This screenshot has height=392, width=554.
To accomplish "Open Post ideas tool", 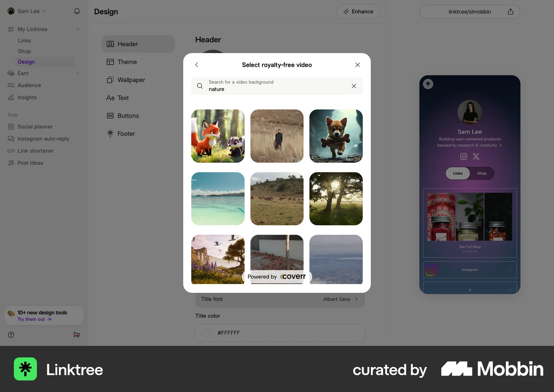I will tap(30, 163).
